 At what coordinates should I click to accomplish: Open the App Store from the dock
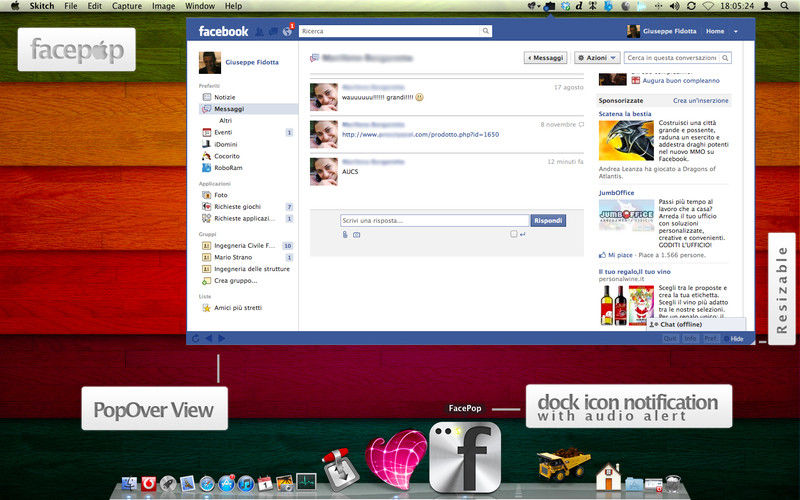pyautogui.click(x=226, y=483)
